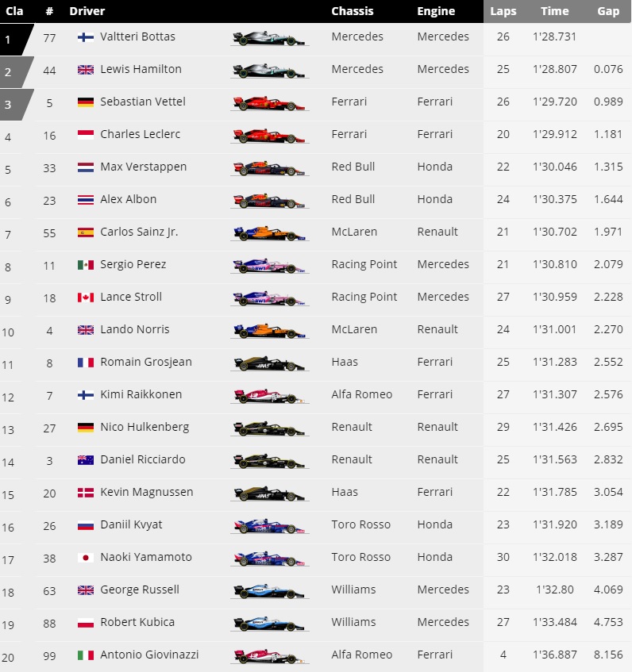Click Sebastian Vettel's red Ferrari car image
The width and height of the screenshot is (632, 672).
coord(269,103)
